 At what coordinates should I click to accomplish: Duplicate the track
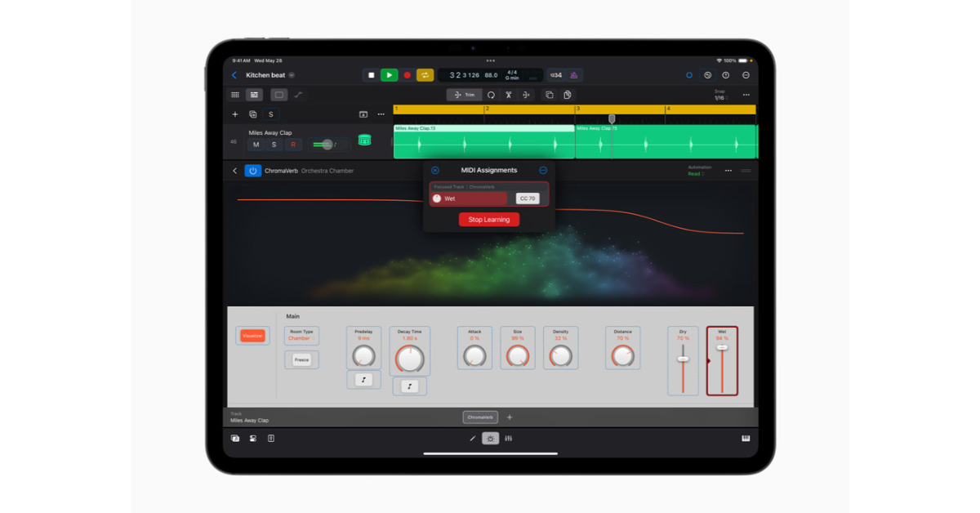(x=253, y=114)
